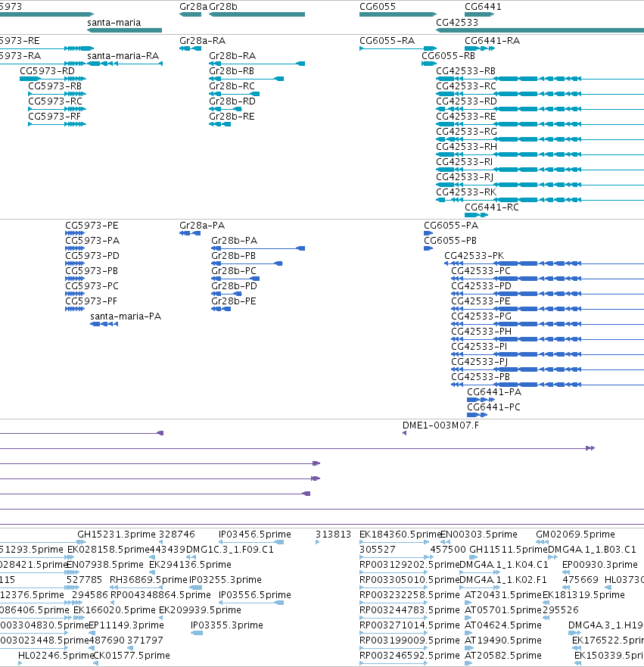Click the GH15231.3prime EST label
The height and width of the screenshot is (667, 644).
[x=117, y=535]
